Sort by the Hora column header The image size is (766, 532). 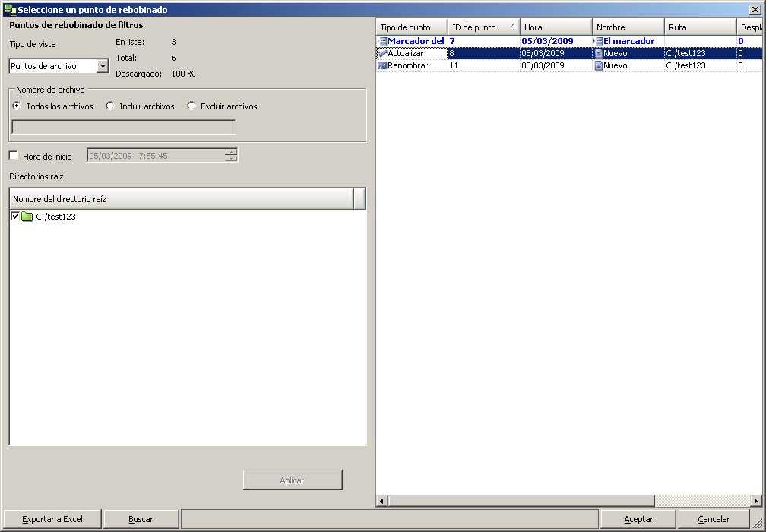pyautogui.click(x=556, y=27)
